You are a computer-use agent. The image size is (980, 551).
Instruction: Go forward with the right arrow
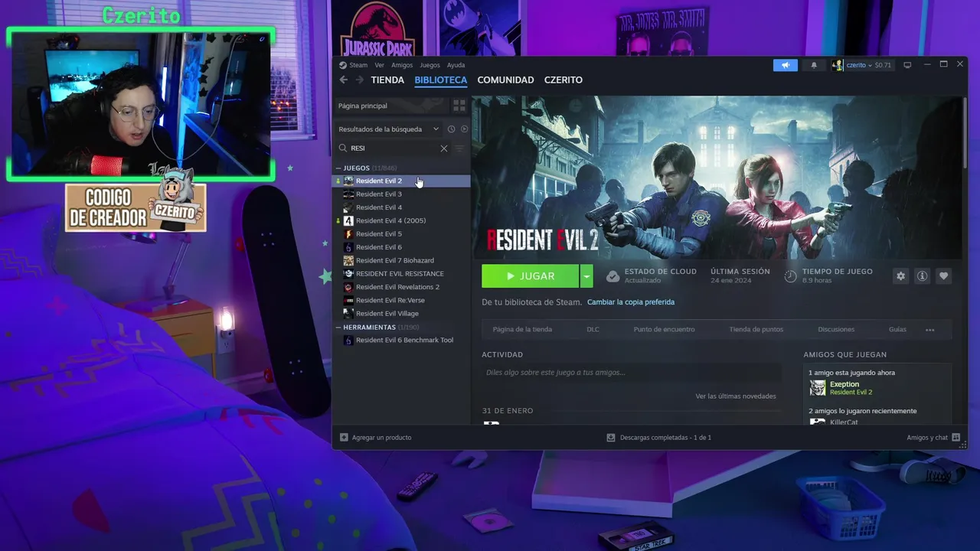(359, 80)
